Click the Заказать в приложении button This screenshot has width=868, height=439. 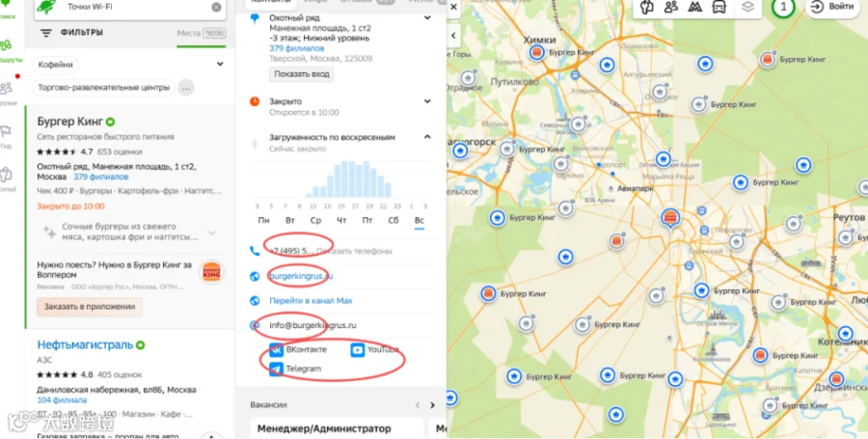click(x=90, y=307)
